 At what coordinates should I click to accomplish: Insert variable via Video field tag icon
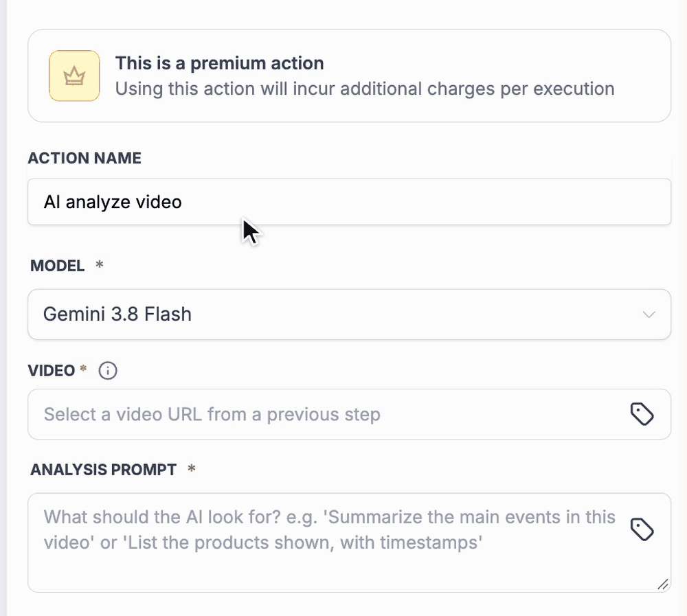[x=642, y=414]
